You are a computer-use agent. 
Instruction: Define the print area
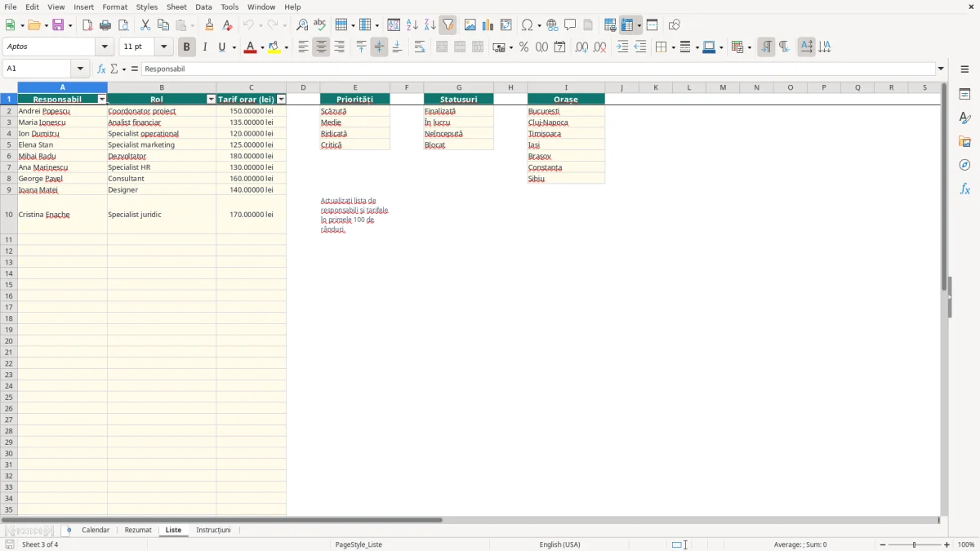(610, 25)
